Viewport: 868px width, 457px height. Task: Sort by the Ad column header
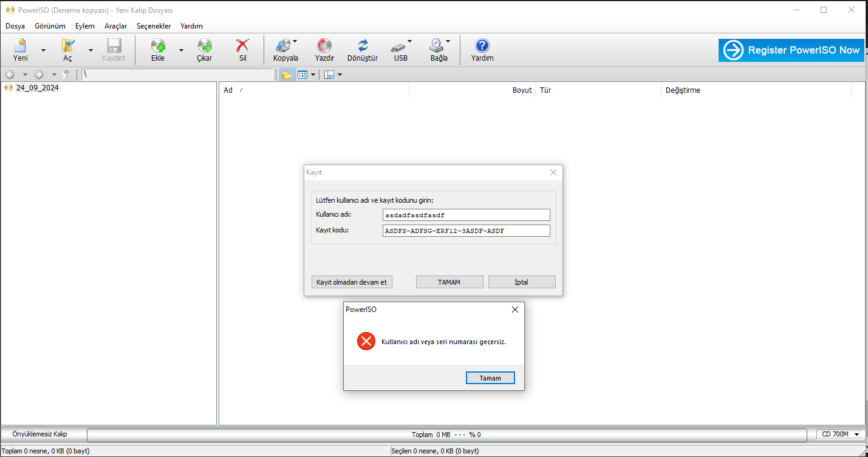[314, 90]
